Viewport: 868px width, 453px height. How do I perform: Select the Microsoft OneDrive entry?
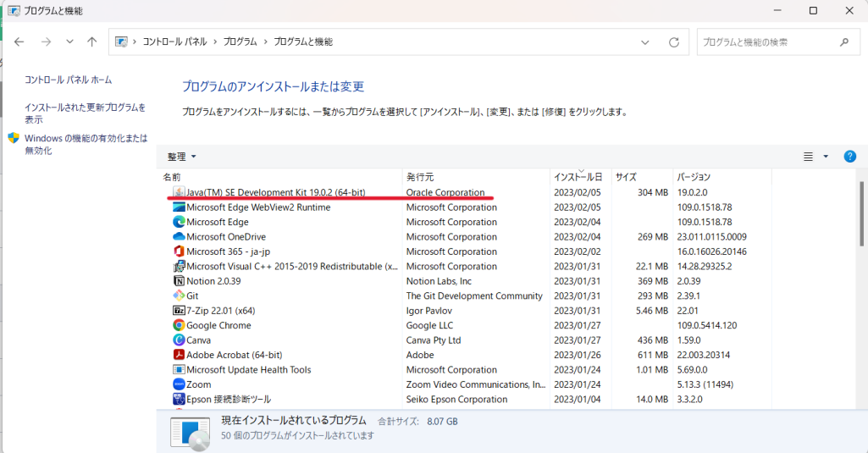(x=226, y=236)
